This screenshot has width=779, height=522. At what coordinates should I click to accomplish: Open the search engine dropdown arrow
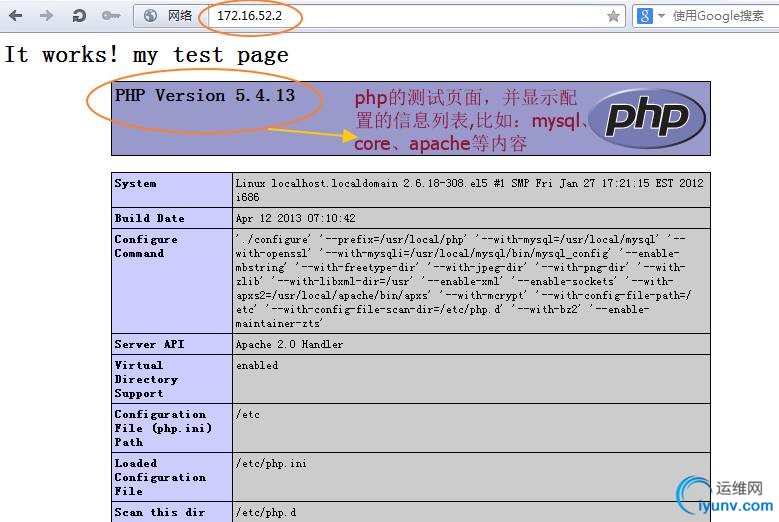click(x=661, y=16)
